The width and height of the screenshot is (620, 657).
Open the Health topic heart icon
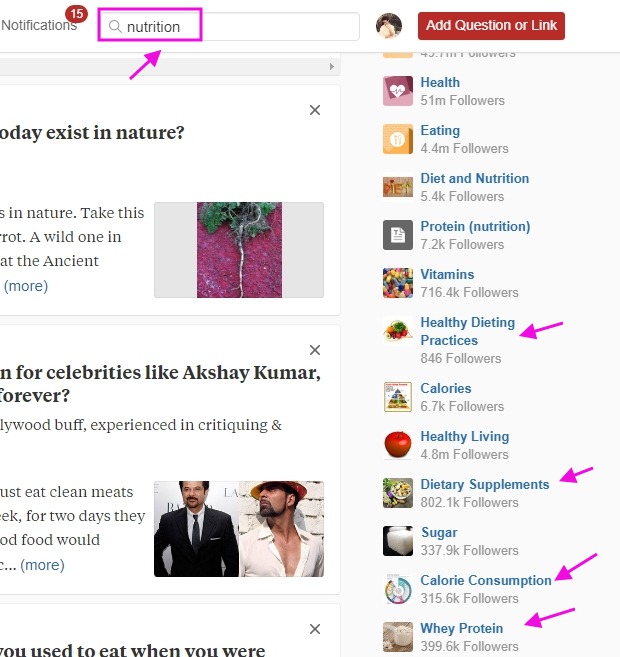click(x=398, y=91)
